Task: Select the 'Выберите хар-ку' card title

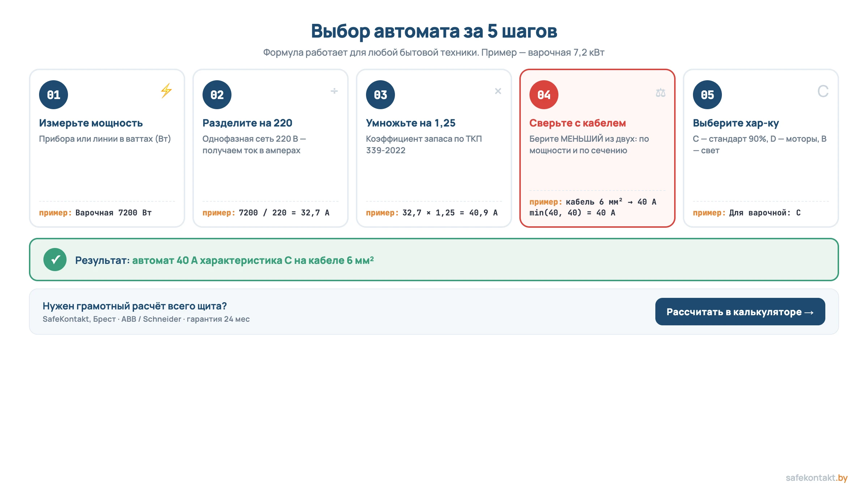Action: pos(736,123)
